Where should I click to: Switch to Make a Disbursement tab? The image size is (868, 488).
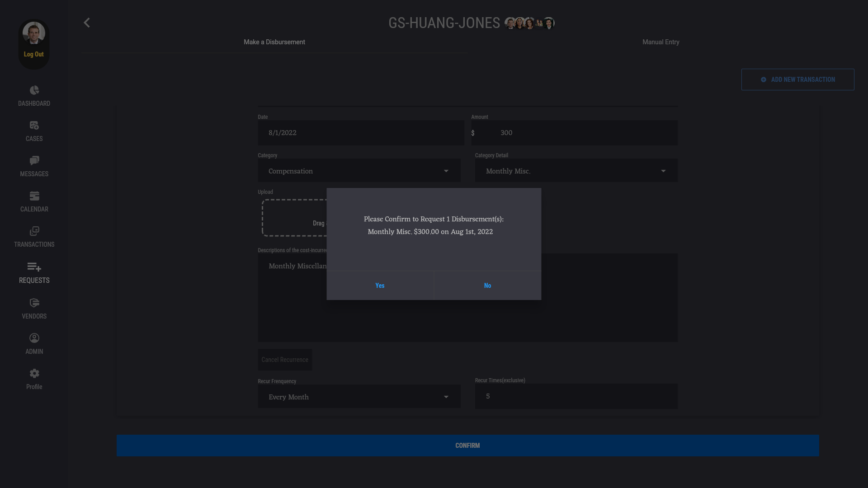point(274,42)
